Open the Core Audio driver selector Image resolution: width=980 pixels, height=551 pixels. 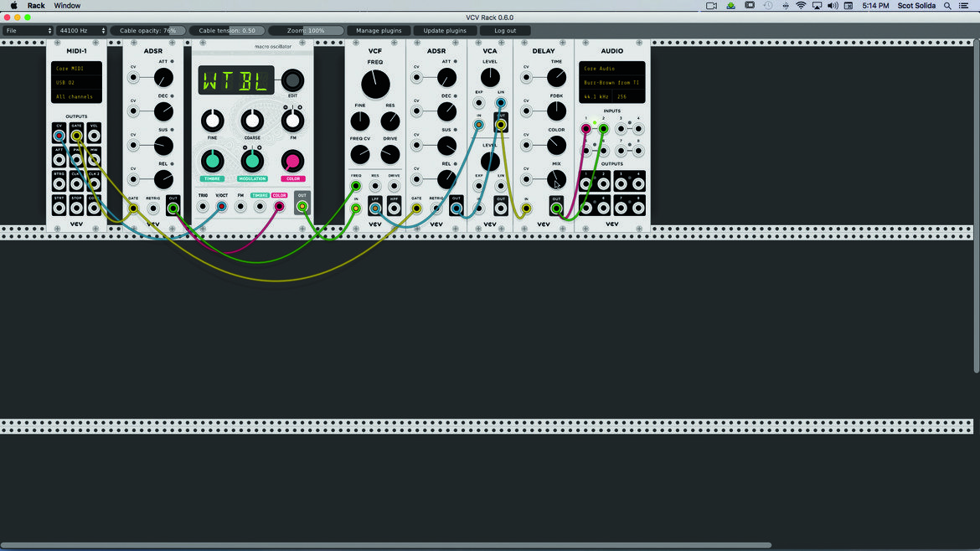coord(612,69)
